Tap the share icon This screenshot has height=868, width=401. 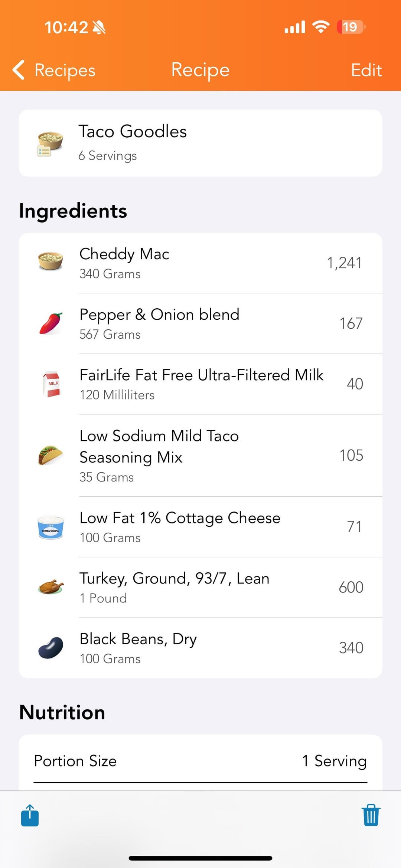(x=30, y=815)
